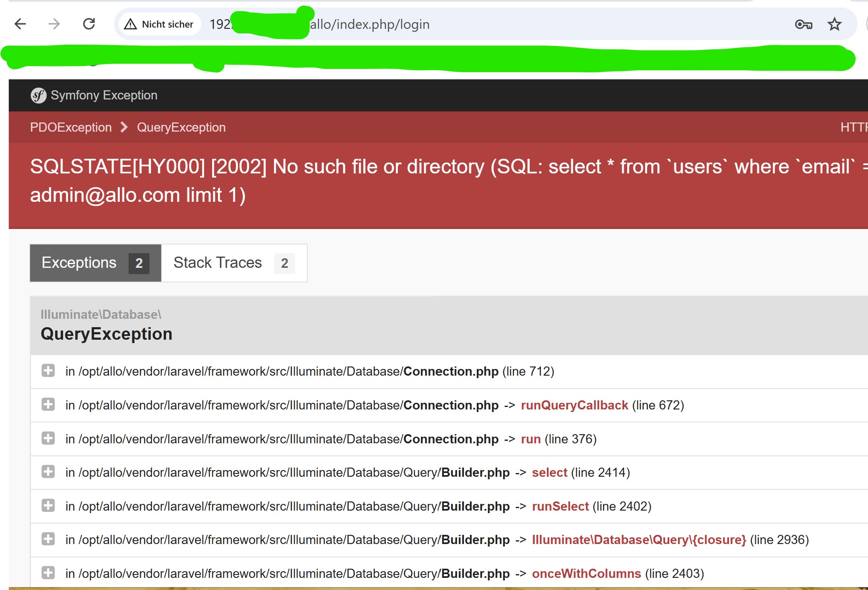Click the browser back arrow
This screenshot has width=868, height=590.
(20, 24)
